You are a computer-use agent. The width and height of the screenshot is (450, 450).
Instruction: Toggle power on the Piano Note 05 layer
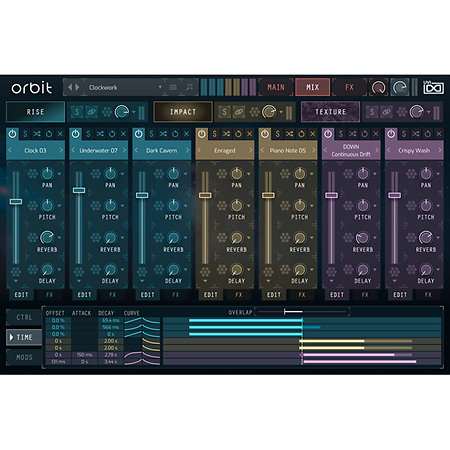(265, 134)
